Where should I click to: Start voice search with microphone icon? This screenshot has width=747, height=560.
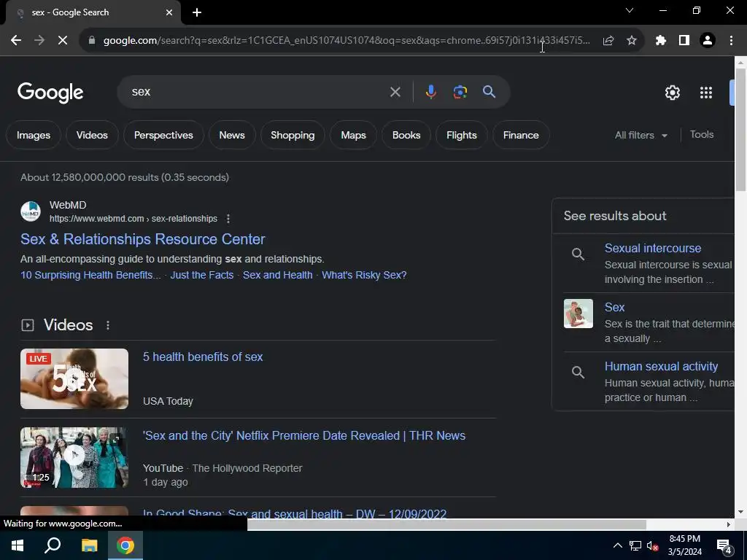point(430,92)
